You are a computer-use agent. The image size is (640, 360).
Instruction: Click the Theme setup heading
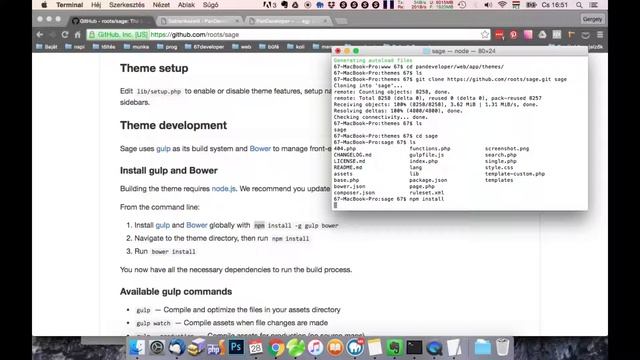(154, 68)
